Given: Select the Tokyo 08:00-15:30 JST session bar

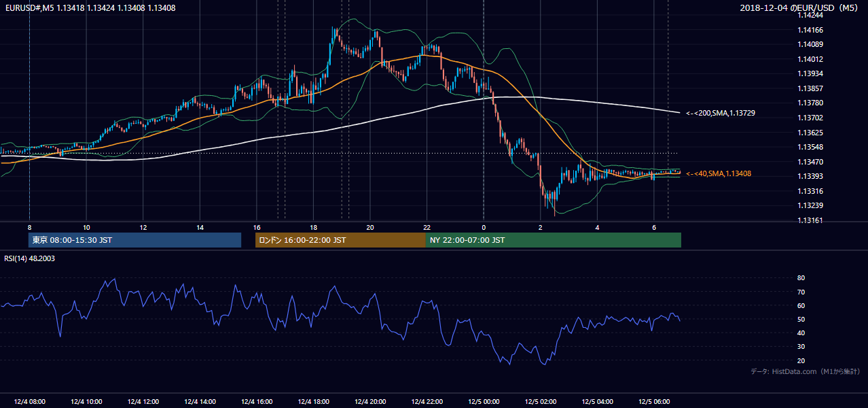Looking at the screenshot, I should [135, 240].
